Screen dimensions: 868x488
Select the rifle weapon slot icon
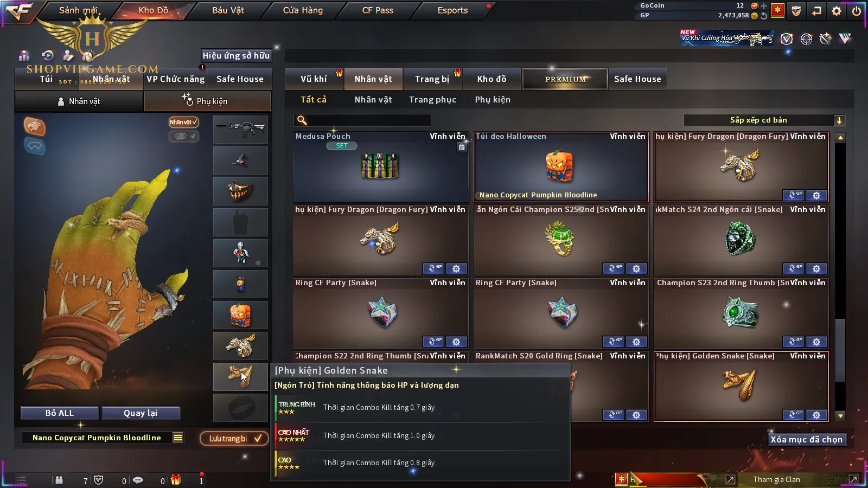click(240, 129)
